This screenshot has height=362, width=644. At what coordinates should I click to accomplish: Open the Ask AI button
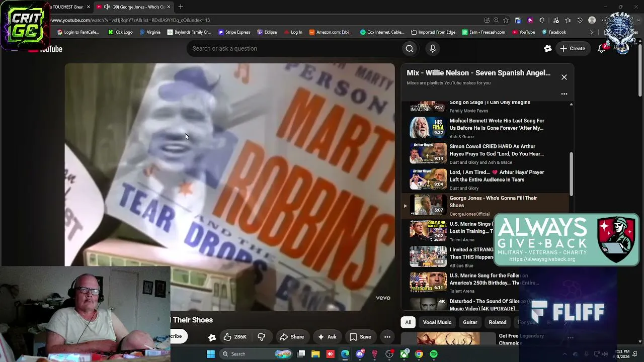click(327, 337)
